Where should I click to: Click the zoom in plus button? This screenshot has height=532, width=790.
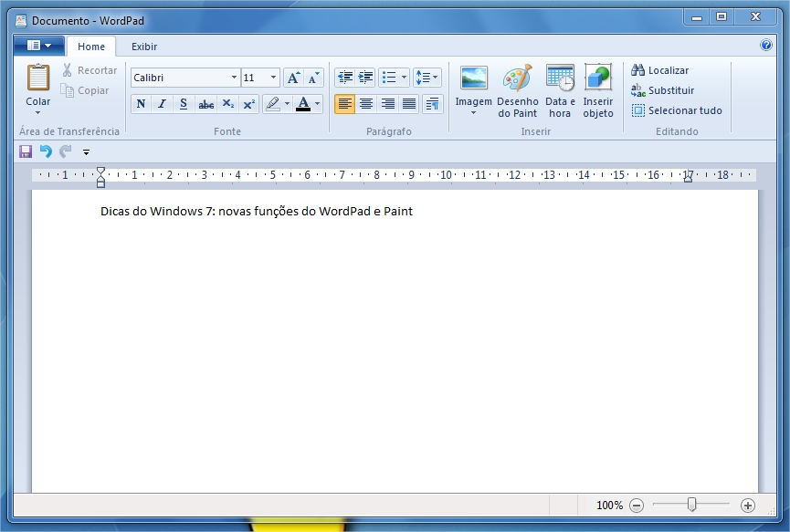click(x=747, y=505)
